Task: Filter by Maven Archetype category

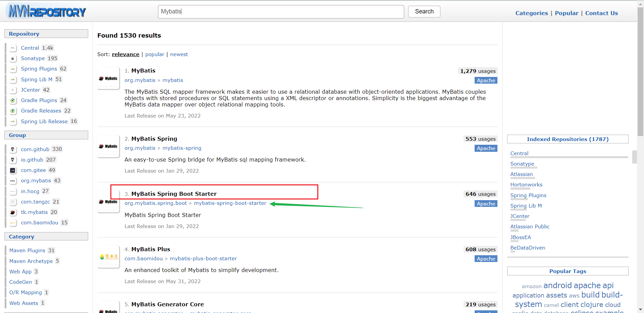Action: (31, 261)
